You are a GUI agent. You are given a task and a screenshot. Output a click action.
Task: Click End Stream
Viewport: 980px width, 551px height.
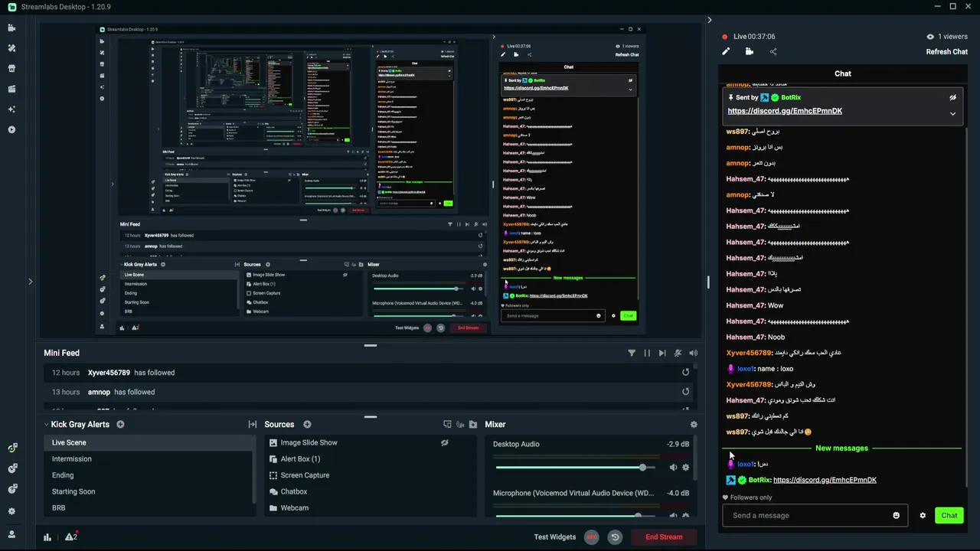tap(664, 537)
